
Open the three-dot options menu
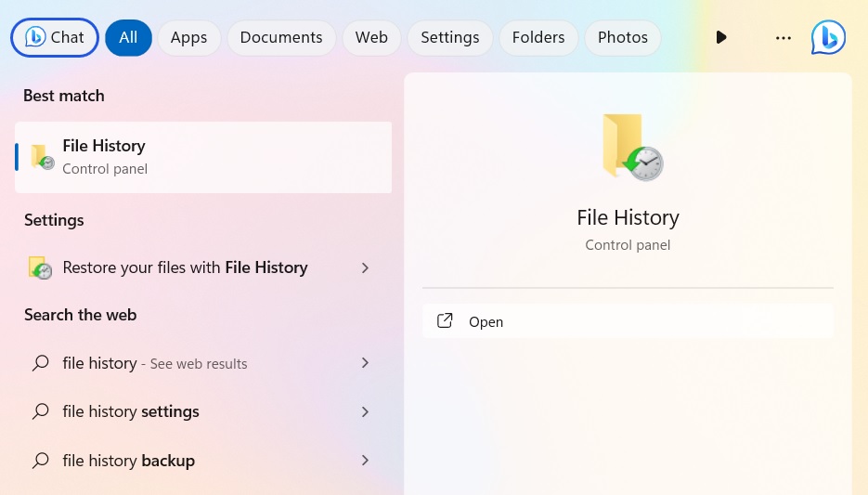[784, 38]
